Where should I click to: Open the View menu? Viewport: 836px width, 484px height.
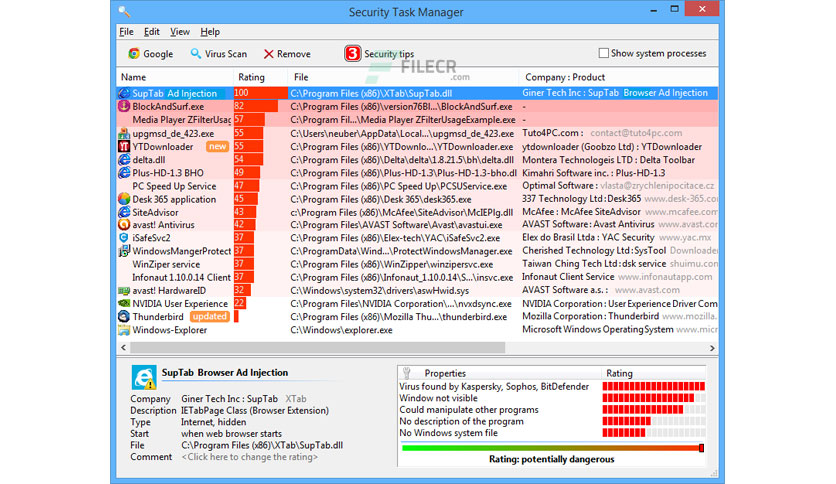point(180,32)
